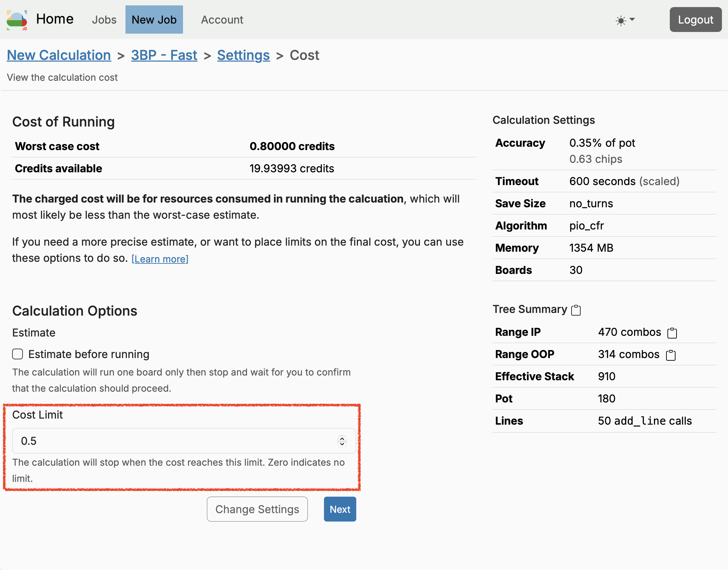Select the New Job tab

[x=154, y=20]
